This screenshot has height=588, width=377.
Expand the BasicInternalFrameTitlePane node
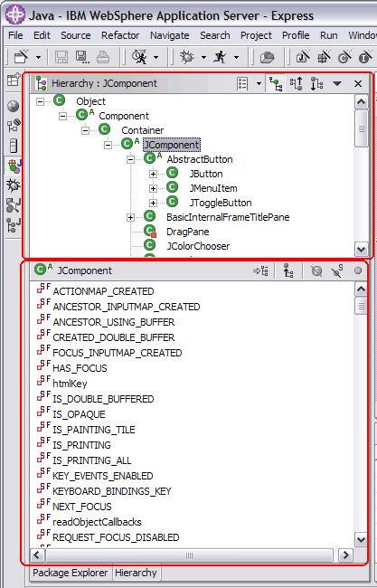pos(130,217)
